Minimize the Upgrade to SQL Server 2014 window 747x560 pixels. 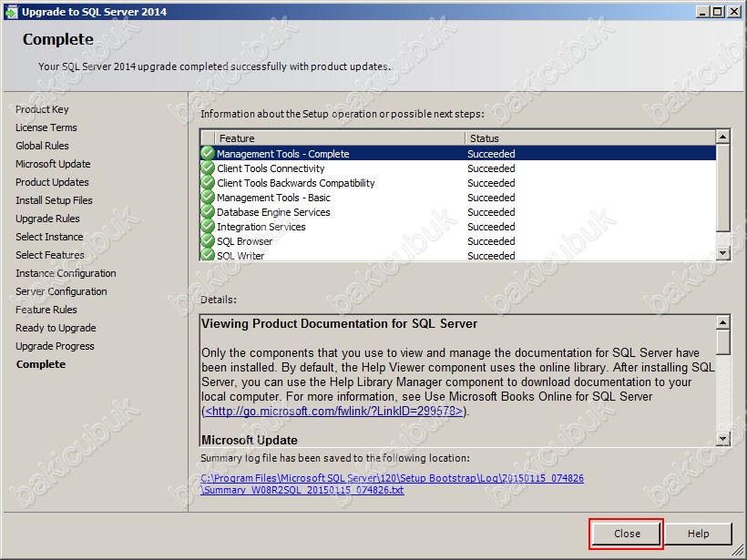tap(701, 12)
